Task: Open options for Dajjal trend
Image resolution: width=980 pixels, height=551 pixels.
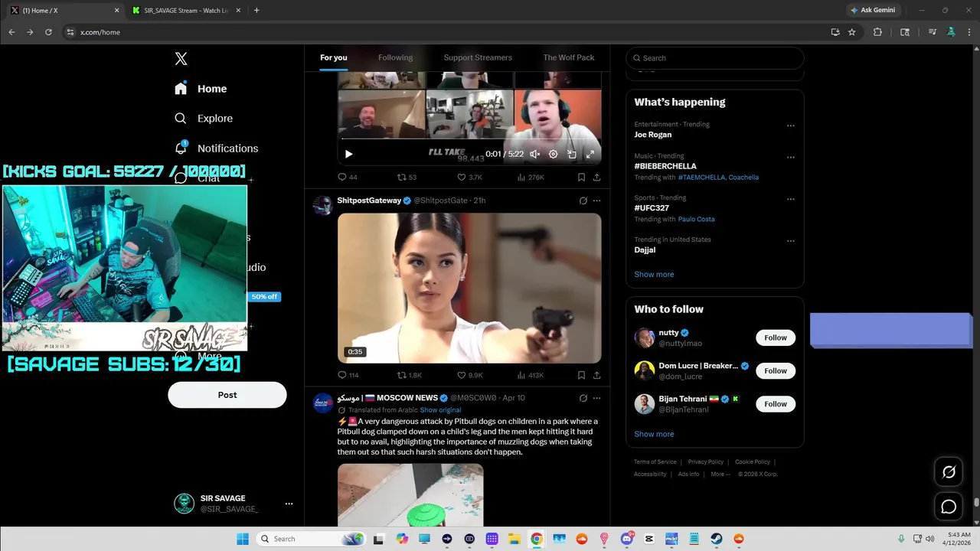Action: (x=791, y=241)
